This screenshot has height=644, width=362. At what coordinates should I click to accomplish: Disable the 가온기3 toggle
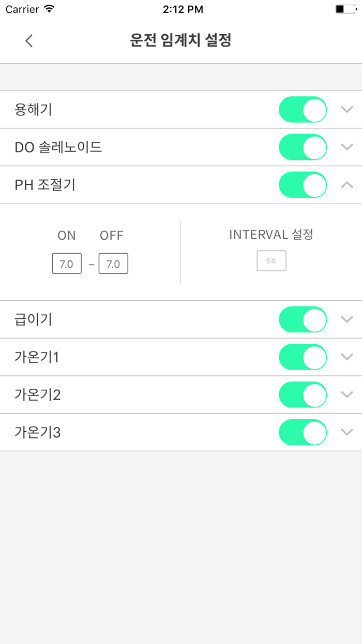[303, 432]
